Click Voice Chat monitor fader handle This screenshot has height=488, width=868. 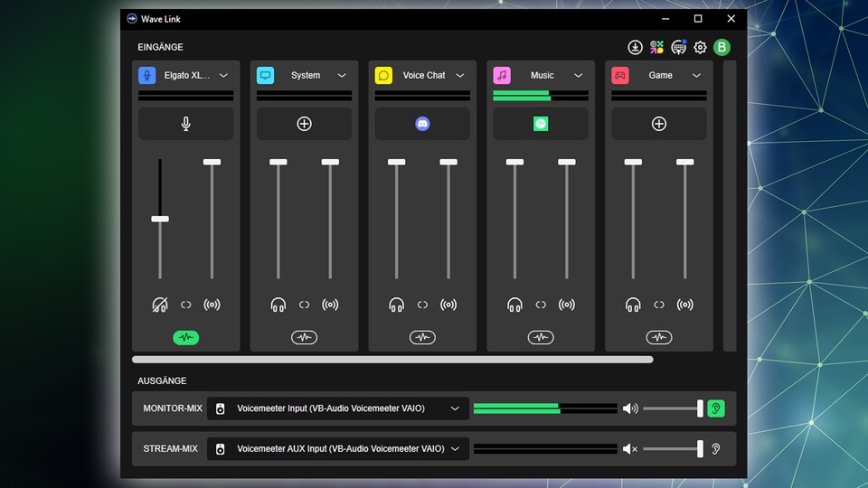tap(396, 162)
